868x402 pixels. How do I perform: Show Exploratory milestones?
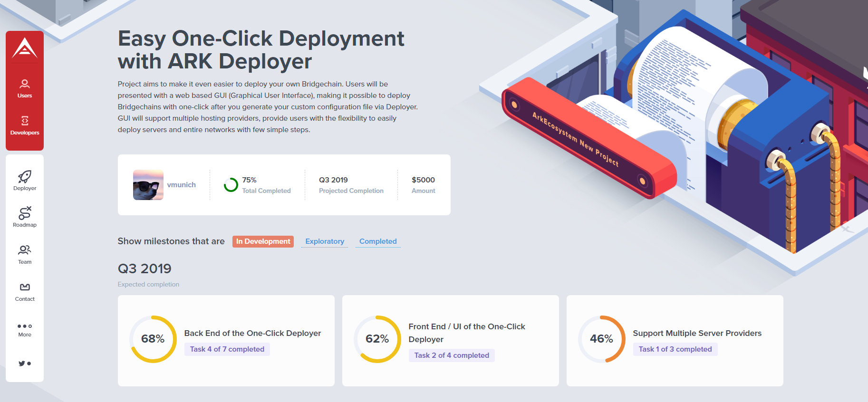click(x=325, y=241)
